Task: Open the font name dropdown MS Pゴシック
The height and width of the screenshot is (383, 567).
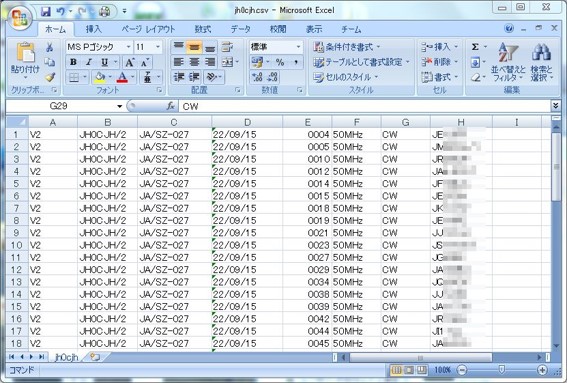Action: click(x=99, y=47)
